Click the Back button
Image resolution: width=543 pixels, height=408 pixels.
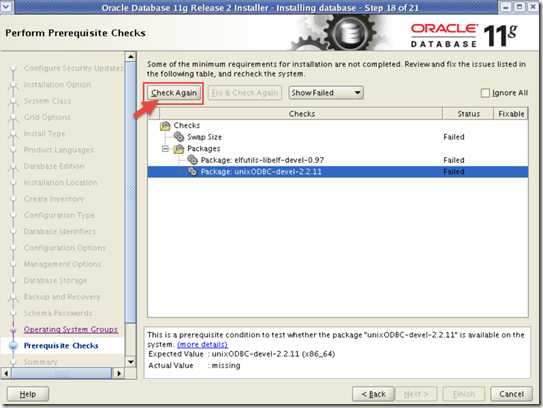[x=373, y=394]
